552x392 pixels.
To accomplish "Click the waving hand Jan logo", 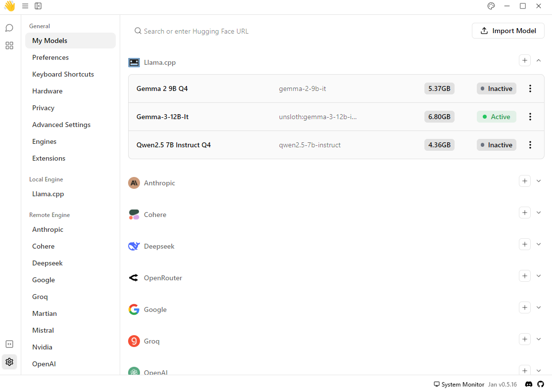I will pyautogui.click(x=9, y=6).
